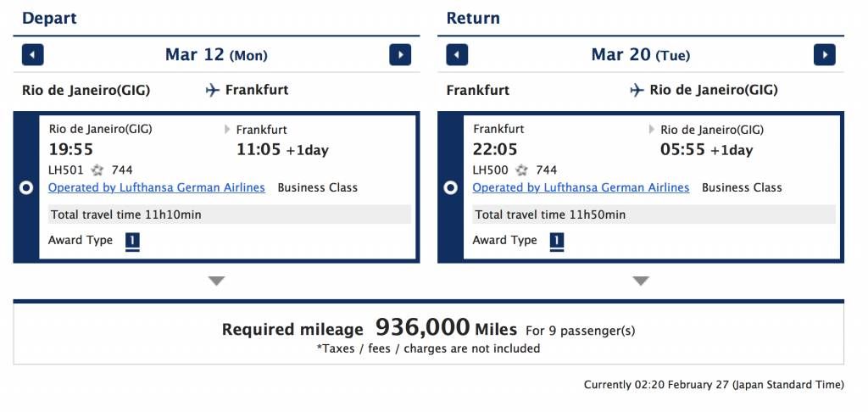868x412 pixels.
Task: Click the departure flight total travel time bar
Action: 230,214
